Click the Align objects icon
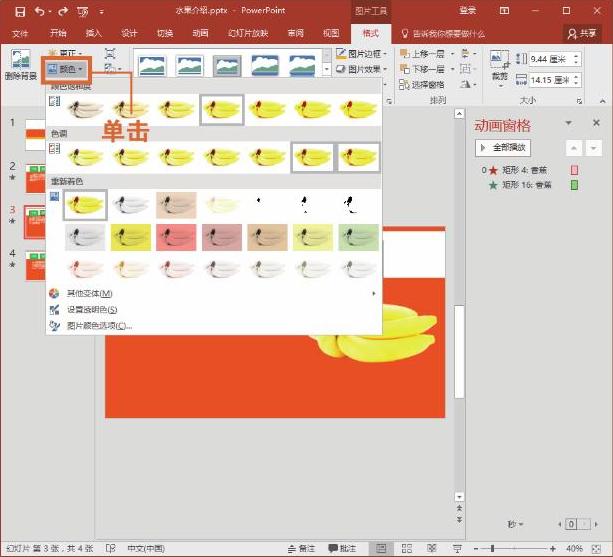 [466, 53]
